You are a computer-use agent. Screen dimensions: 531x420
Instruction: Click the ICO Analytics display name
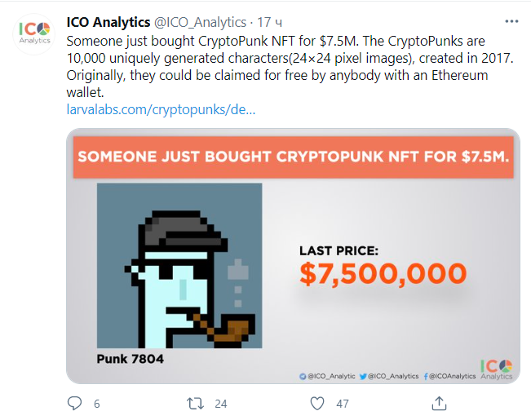tap(108, 21)
